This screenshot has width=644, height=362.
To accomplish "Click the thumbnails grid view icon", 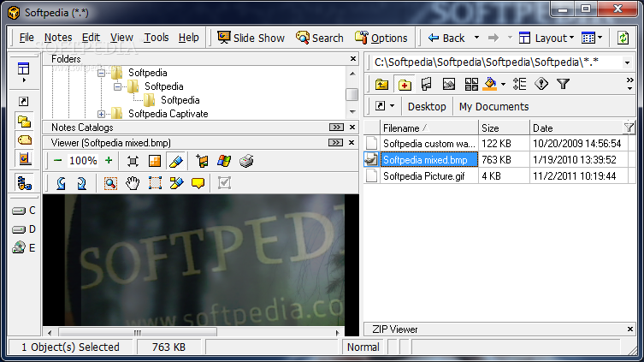I will coord(471,84).
